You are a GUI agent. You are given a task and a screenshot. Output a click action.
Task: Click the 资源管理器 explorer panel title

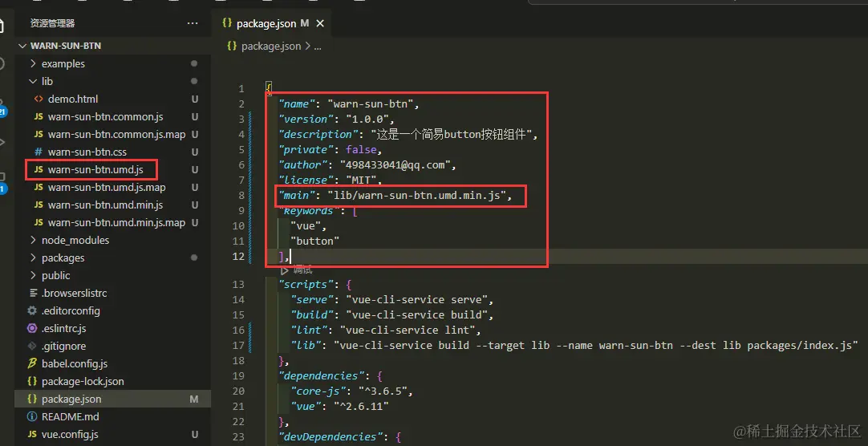tap(53, 23)
